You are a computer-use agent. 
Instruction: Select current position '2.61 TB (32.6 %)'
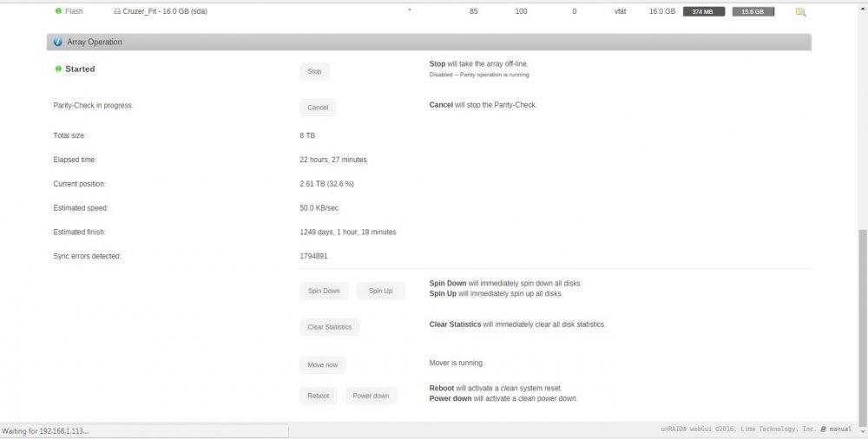click(x=326, y=184)
